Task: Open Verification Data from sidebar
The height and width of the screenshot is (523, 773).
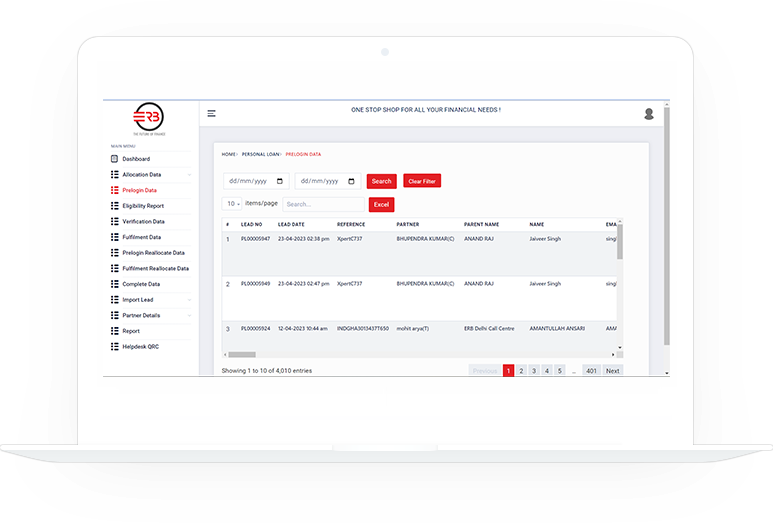Action: [143, 221]
